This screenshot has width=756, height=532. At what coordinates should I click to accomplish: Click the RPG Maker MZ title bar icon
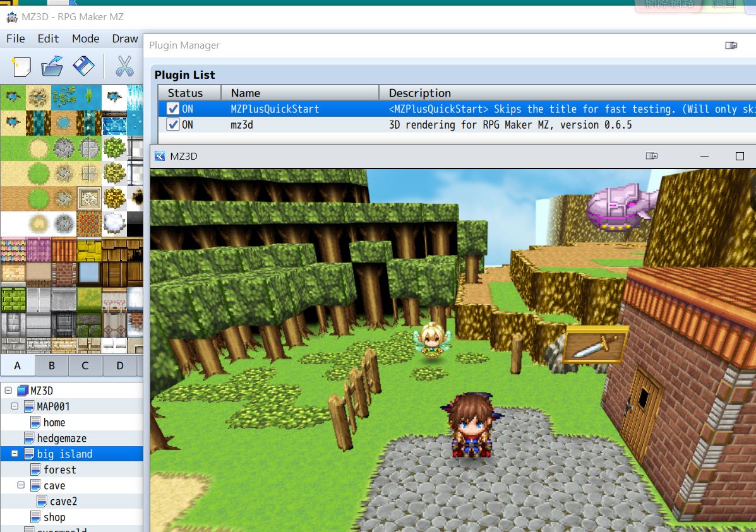click(11, 17)
